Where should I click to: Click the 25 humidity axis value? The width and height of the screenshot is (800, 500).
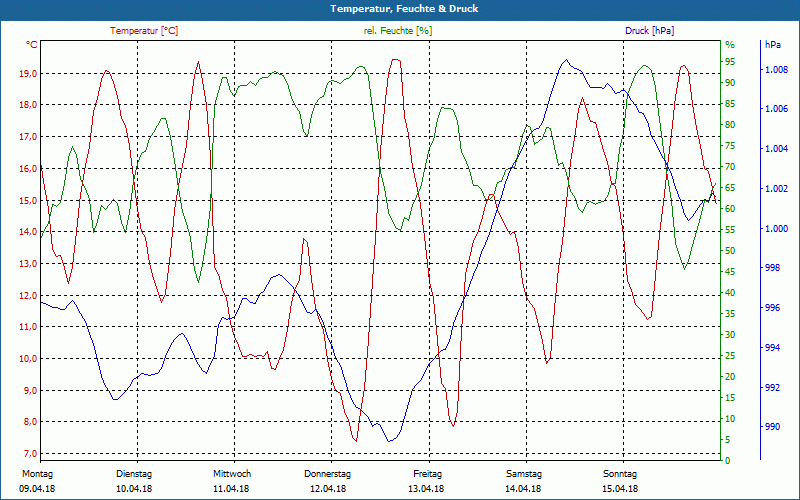[x=730, y=356]
